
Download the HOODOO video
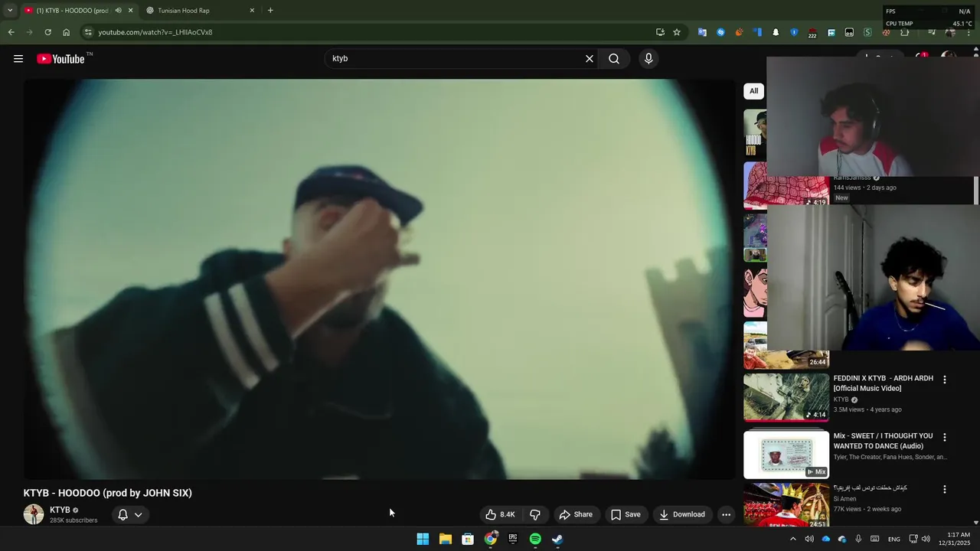(682, 514)
